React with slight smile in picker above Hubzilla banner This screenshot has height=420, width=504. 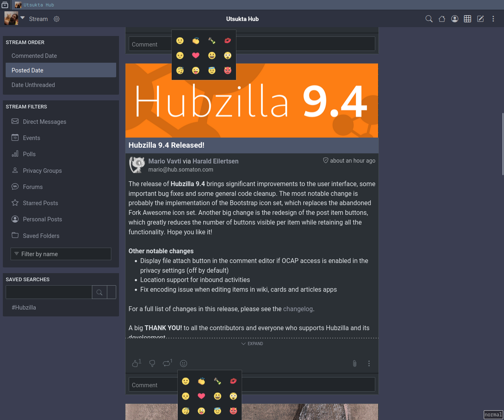coord(180,40)
